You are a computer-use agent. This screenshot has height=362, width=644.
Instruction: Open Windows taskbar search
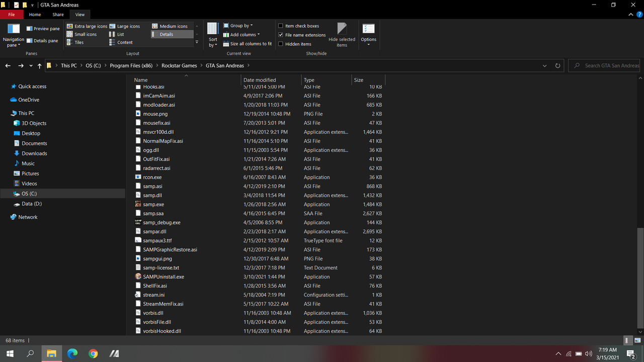(30, 353)
